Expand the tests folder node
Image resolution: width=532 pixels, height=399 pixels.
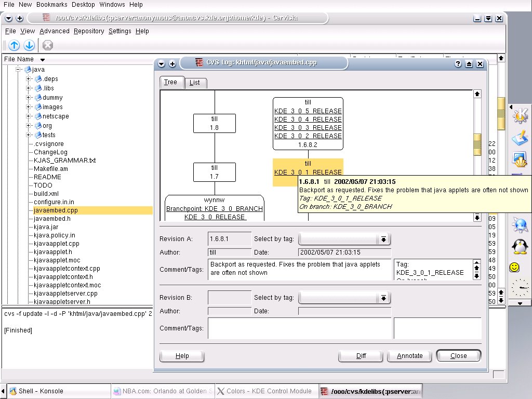pyautogui.click(x=29, y=135)
